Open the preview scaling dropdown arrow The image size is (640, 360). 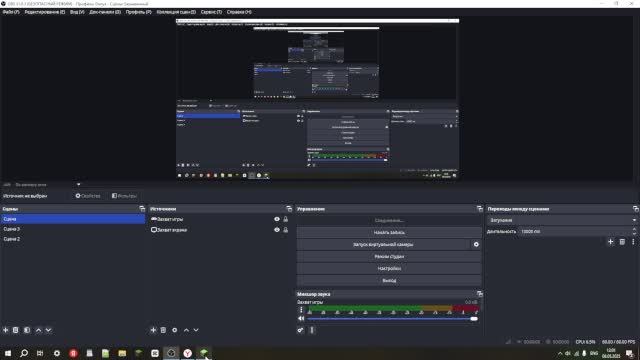click(79, 184)
